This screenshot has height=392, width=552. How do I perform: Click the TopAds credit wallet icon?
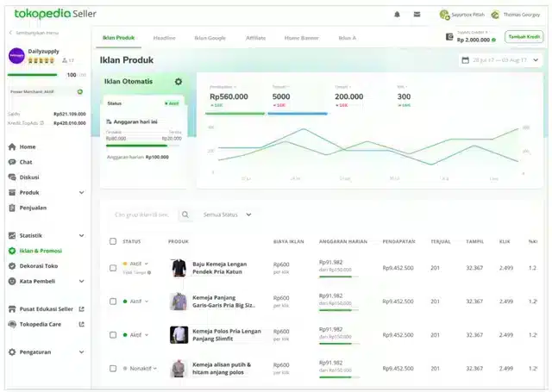point(449,36)
